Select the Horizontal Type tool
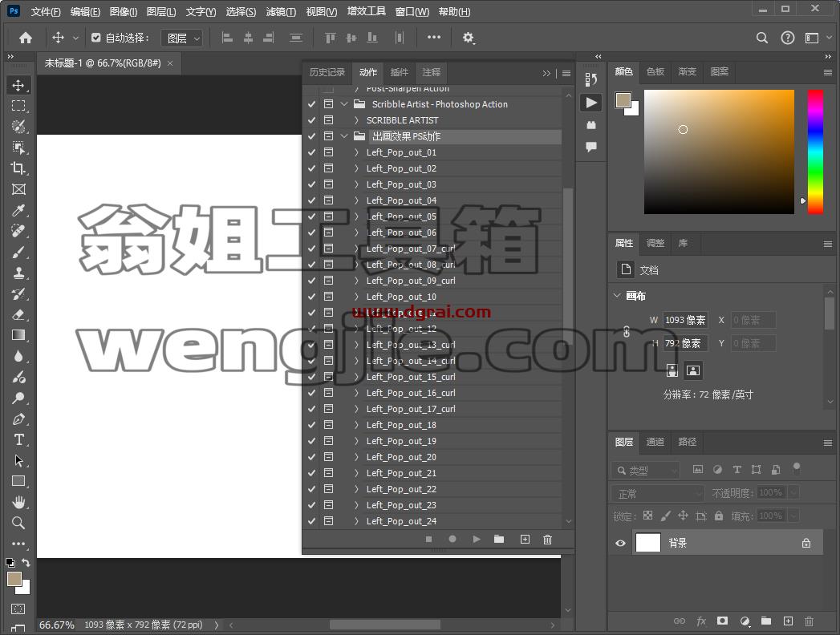Screen dimensions: 840x635 tap(18, 440)
